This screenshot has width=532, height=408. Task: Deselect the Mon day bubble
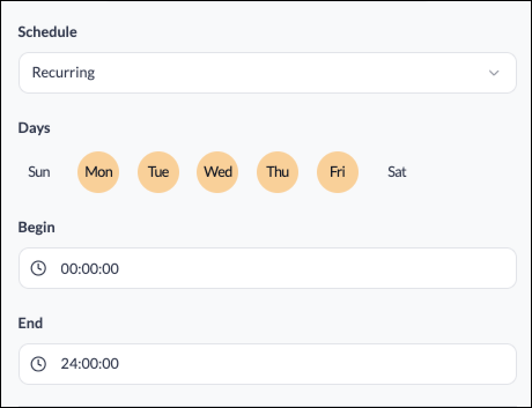(x=98, y=172)
